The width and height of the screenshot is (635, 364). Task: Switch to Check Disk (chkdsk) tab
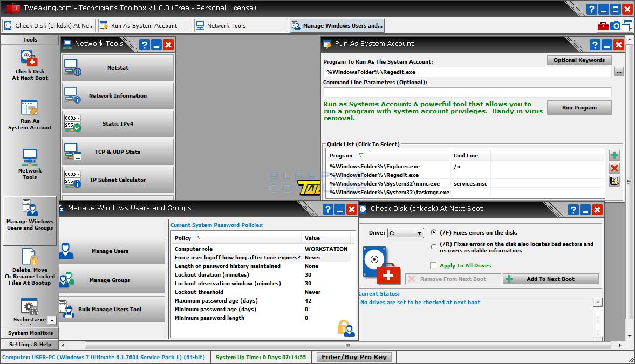50,25
